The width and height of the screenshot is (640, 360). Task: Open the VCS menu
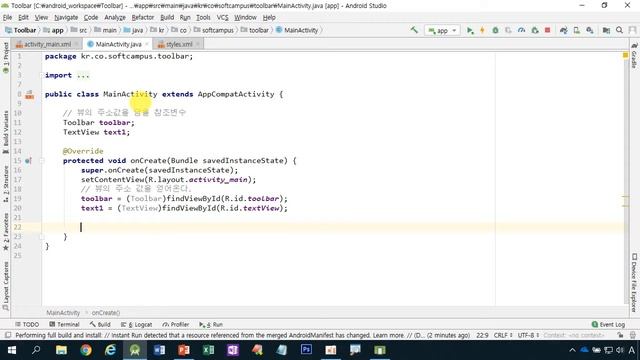[x=222, y=18]
